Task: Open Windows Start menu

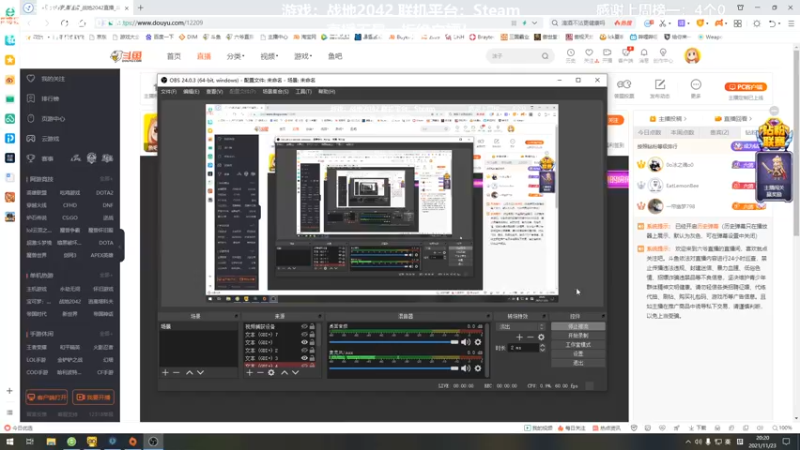Action: pyautogui.click(x=9, y=442)
